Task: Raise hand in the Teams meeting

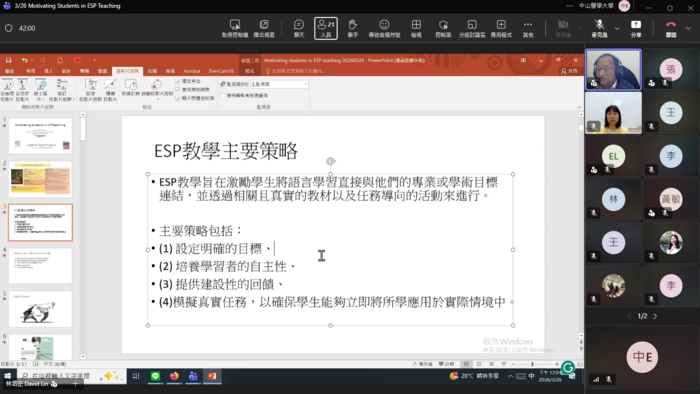Action: (353, 28)
